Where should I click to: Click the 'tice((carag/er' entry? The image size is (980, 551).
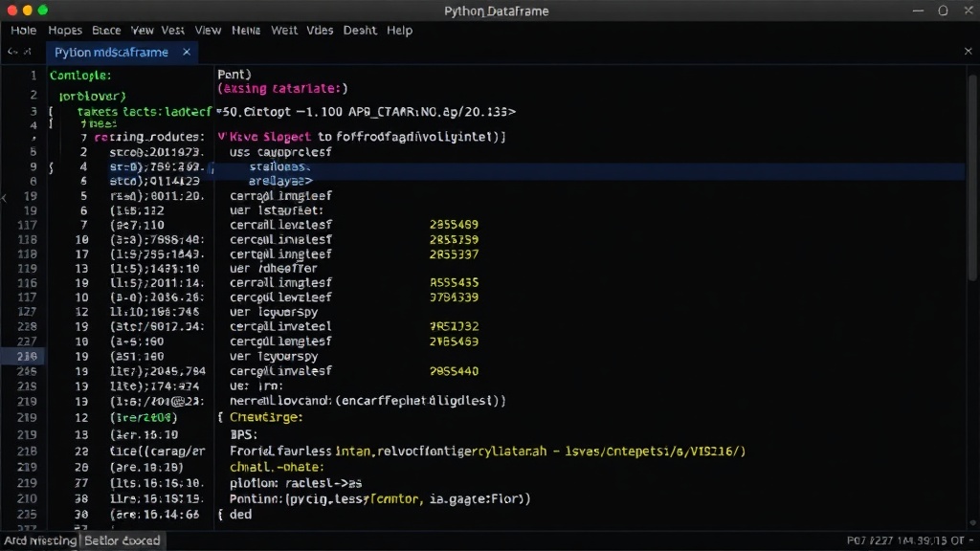click(x=157, y=452)
